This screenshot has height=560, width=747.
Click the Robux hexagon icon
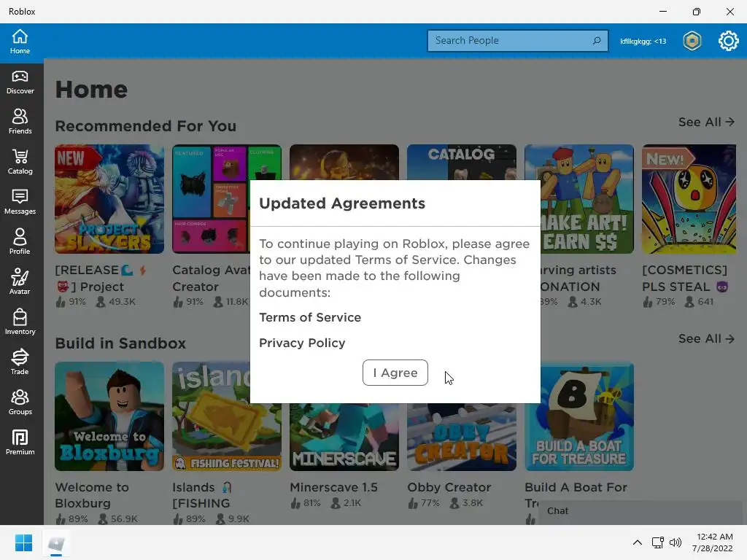(x=692, y=41)
